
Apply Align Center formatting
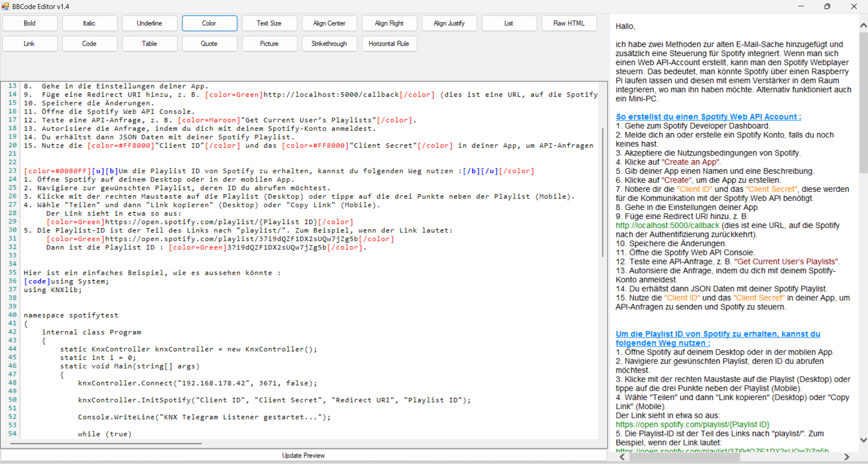pos(329,23)
